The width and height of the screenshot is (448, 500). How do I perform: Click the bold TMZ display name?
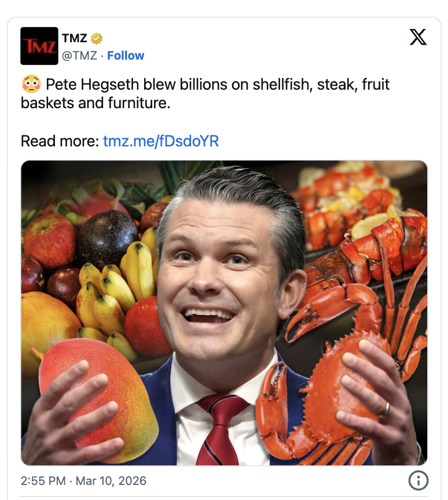coord(75,38)
